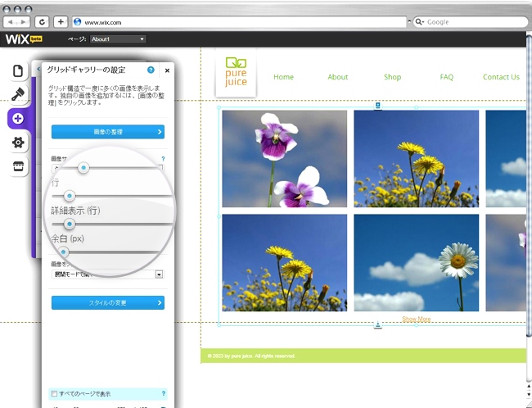Click the browser forward arrow
The height and width of the screenshot is (408, 532).
pos(23,22)
